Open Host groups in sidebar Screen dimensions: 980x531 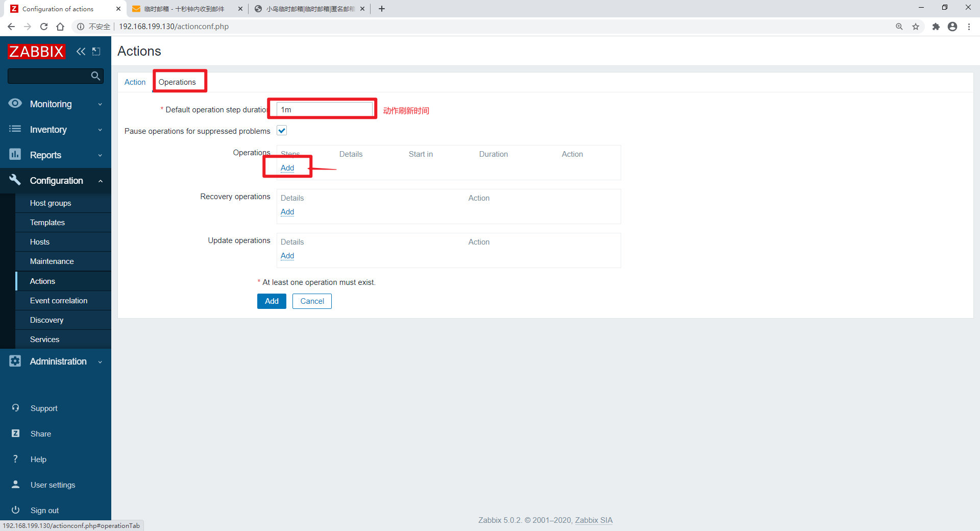63,203
